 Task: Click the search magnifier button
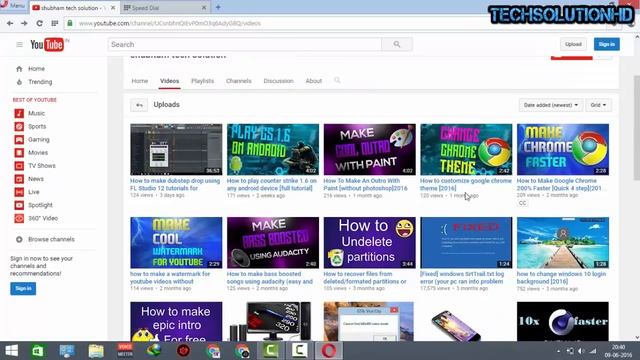pyautogui.click(x=397, y=44)
